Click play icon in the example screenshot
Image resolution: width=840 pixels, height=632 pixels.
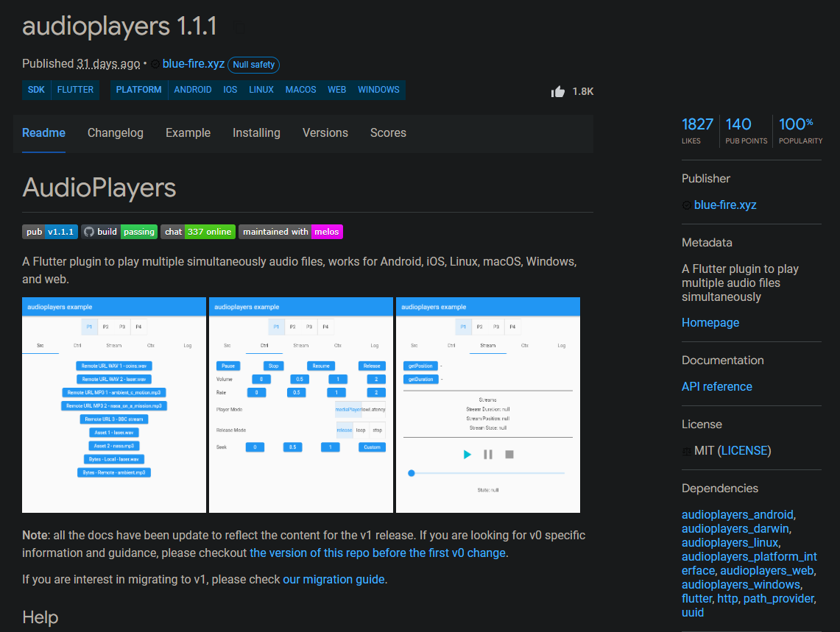pyautogui.click(x=467, y=454)
